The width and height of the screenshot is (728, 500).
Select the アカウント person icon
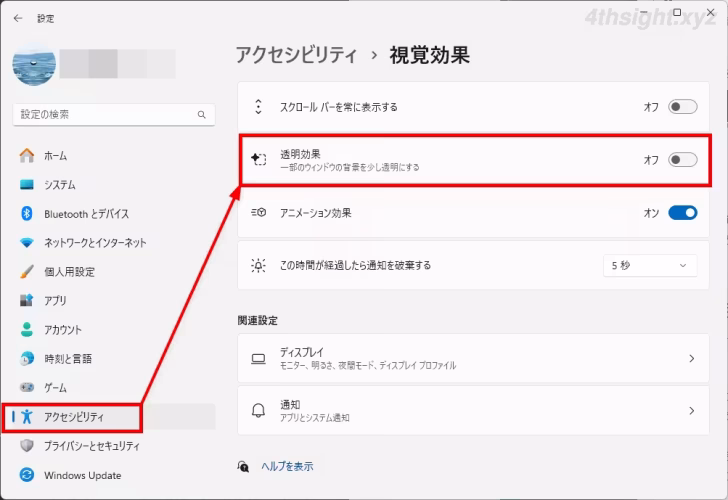(x=27, y=330)
